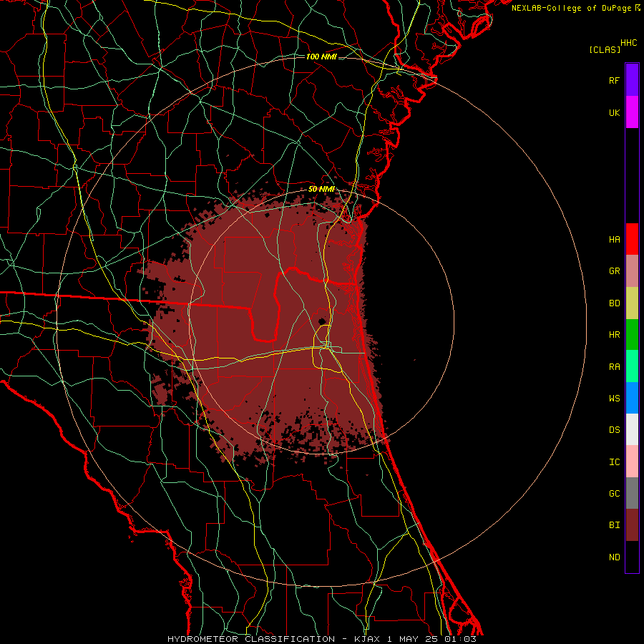
Task: Click the GC legend label
Action: click(614, 494)
